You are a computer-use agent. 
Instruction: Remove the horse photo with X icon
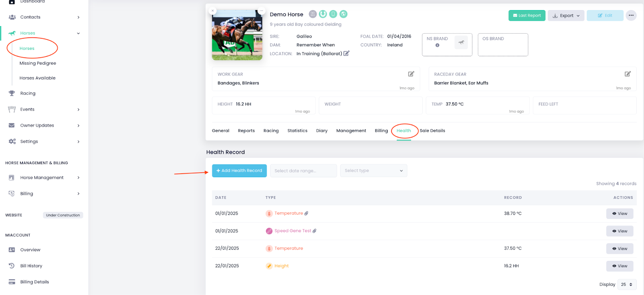[x=213, y=11]
